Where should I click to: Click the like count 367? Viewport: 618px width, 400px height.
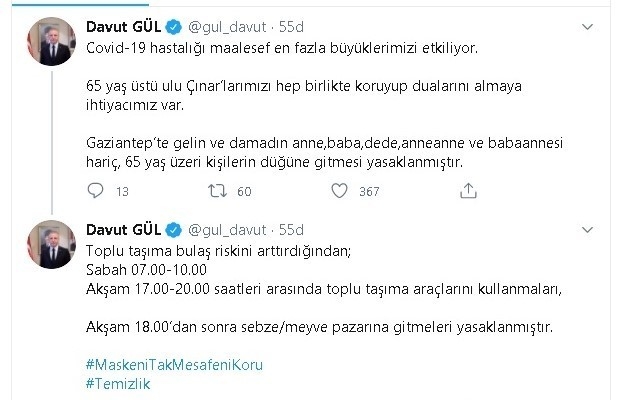click(x=369, y=191)
